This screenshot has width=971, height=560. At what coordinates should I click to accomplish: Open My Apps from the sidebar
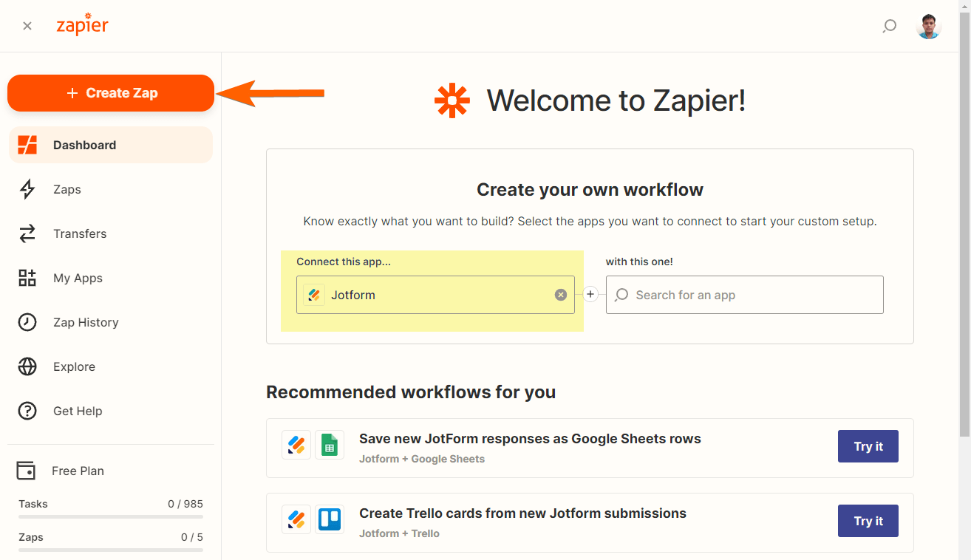pos(111,278)
